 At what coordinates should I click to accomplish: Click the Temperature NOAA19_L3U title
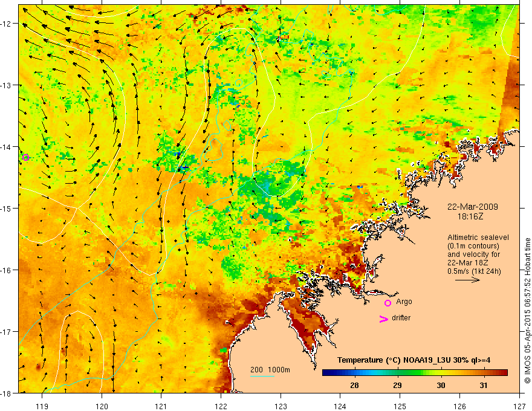[414, 360]
